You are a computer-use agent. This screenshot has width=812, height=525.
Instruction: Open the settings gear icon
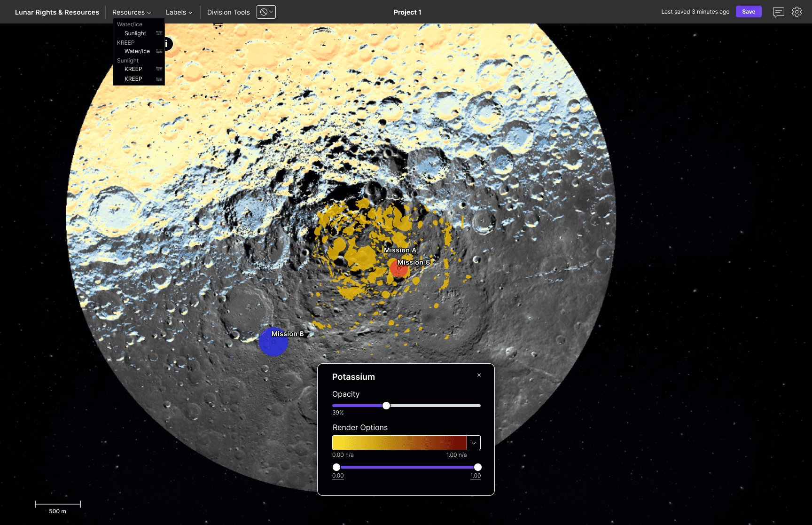pos(796,12)
